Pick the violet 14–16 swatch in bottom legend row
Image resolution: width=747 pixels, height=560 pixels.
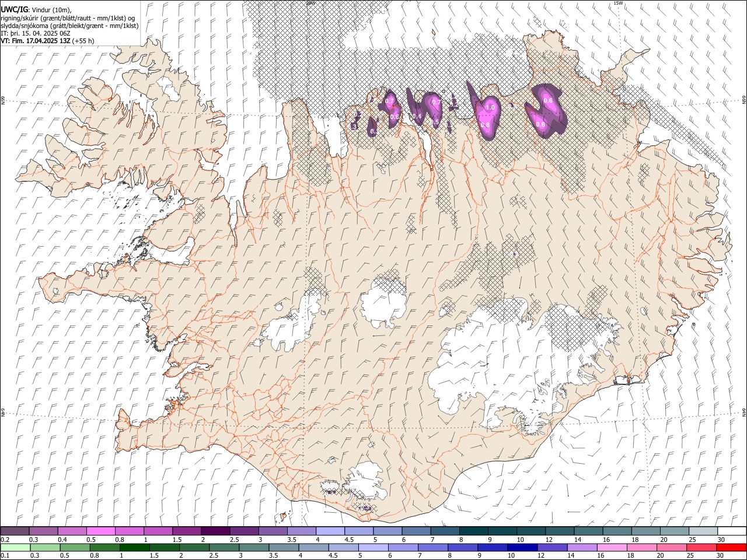coord(581,548)
